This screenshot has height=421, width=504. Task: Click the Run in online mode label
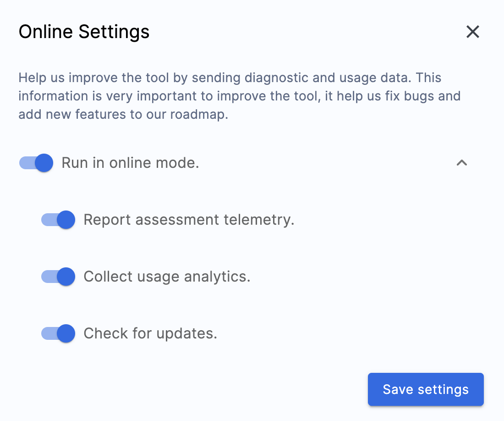[130, 163]
